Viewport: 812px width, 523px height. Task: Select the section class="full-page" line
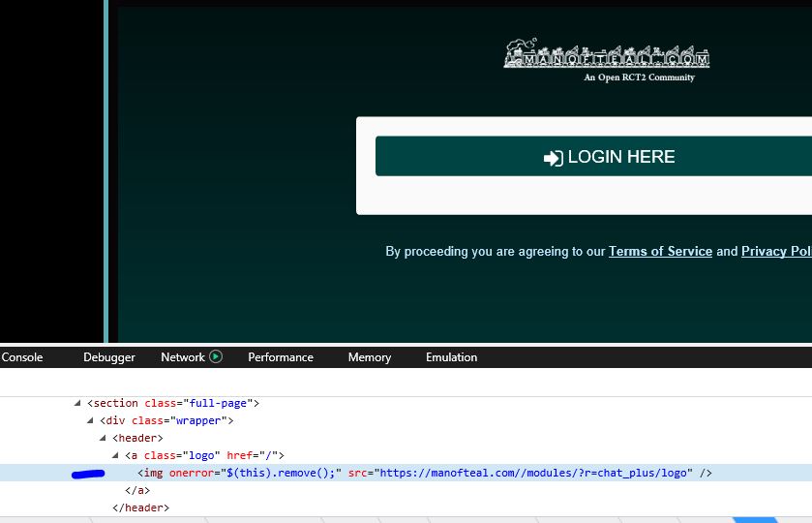[173, 403]
